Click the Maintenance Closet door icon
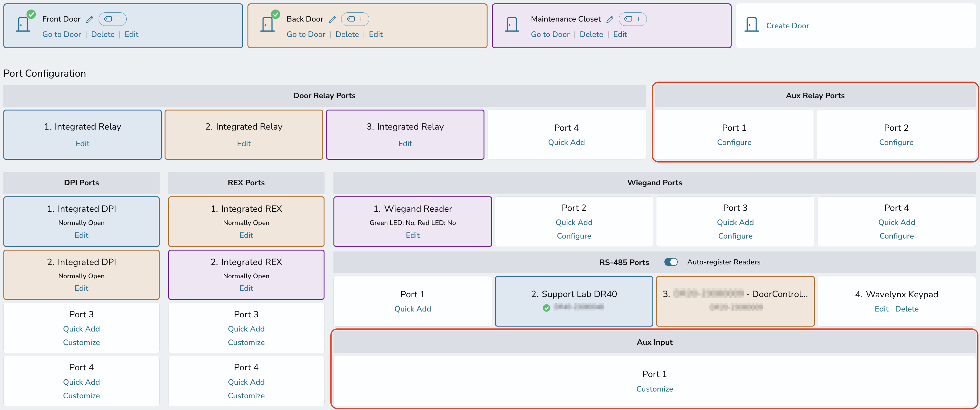 tap(512, 24)
